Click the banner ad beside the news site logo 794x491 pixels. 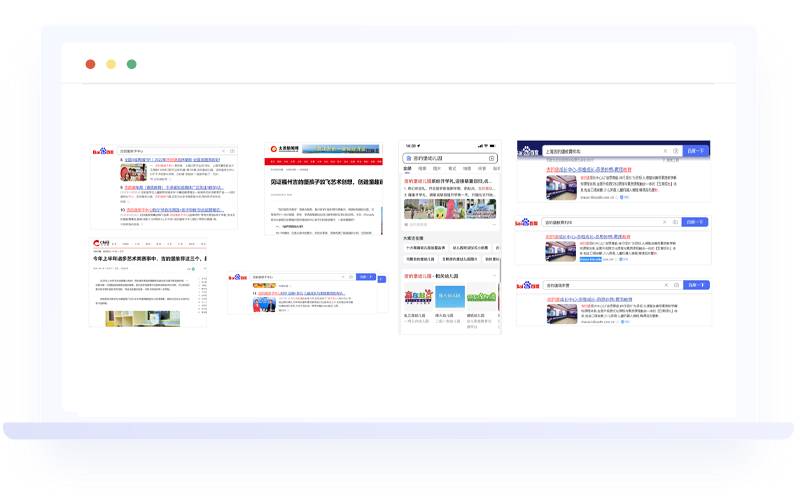(340, 149)
